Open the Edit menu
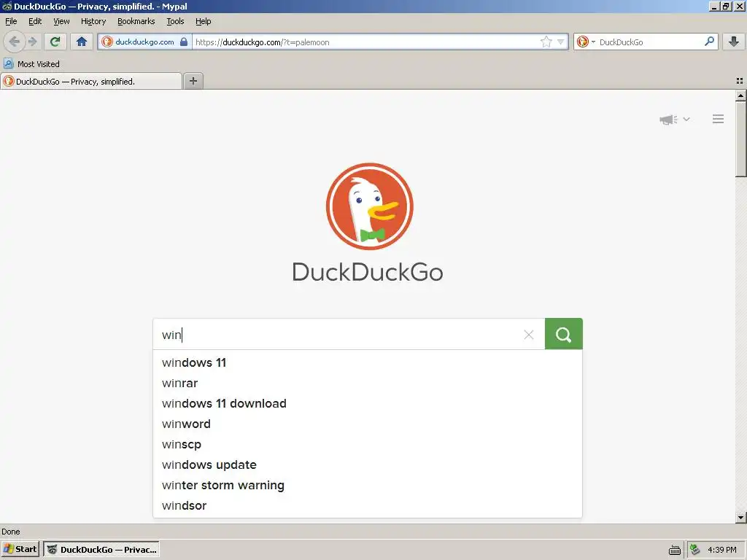 point(35,21)
